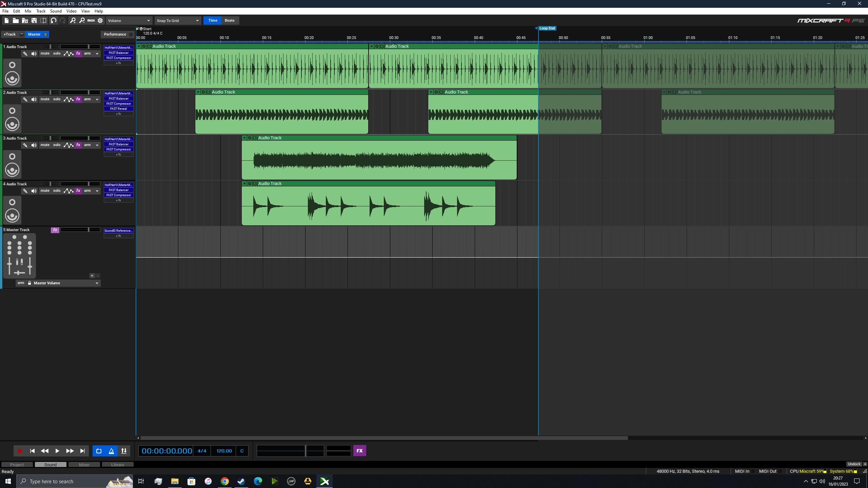Click the punch in/out recording icon
The height and width of the screenshot is (488, 868).
(x=124, y=451)
